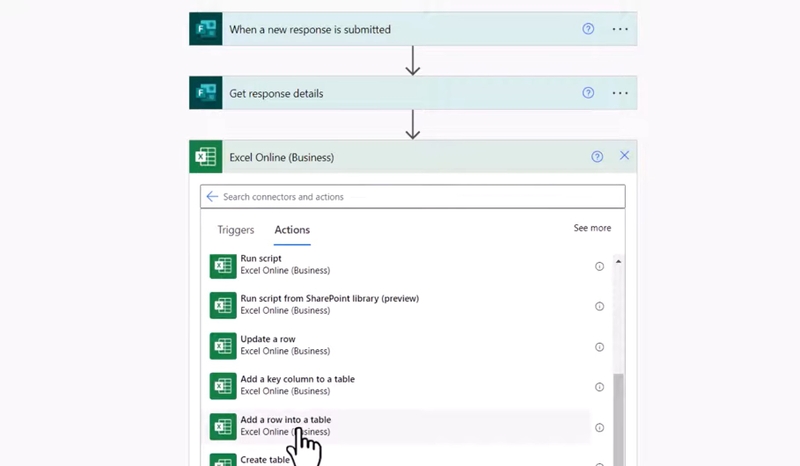Switch to the Triggers tab

tap(236, 230)
